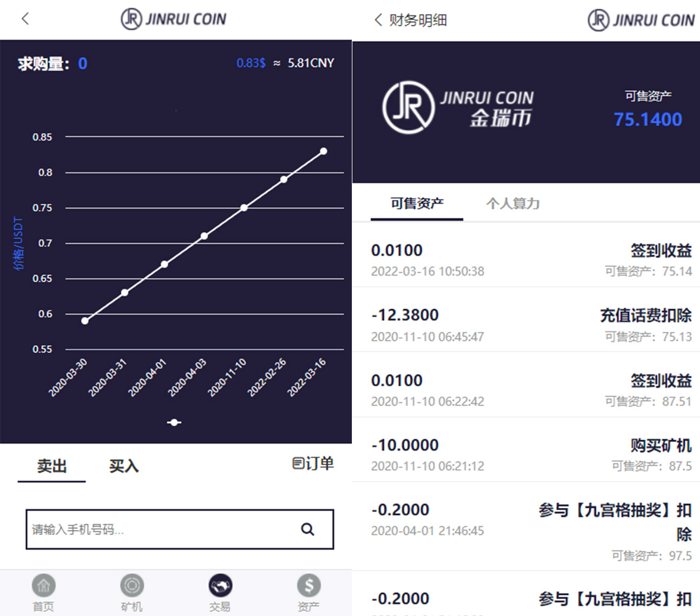
Task: Click the -10.0000 amount
Action: tap(405, 445)
